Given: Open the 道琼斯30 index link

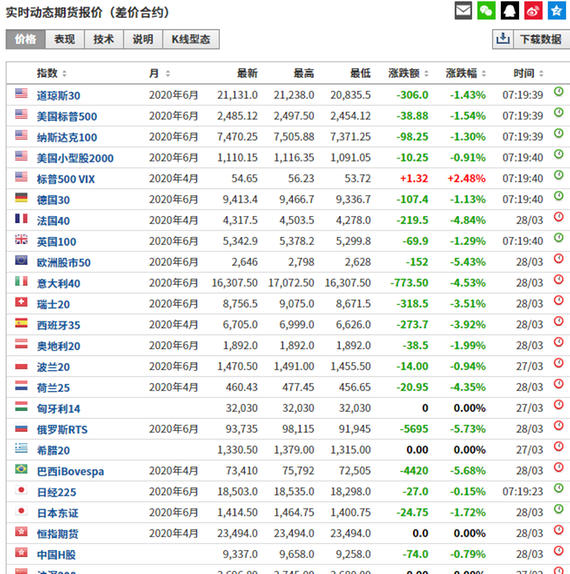Looking at the screenshot, I should click(x=59, y=96).
